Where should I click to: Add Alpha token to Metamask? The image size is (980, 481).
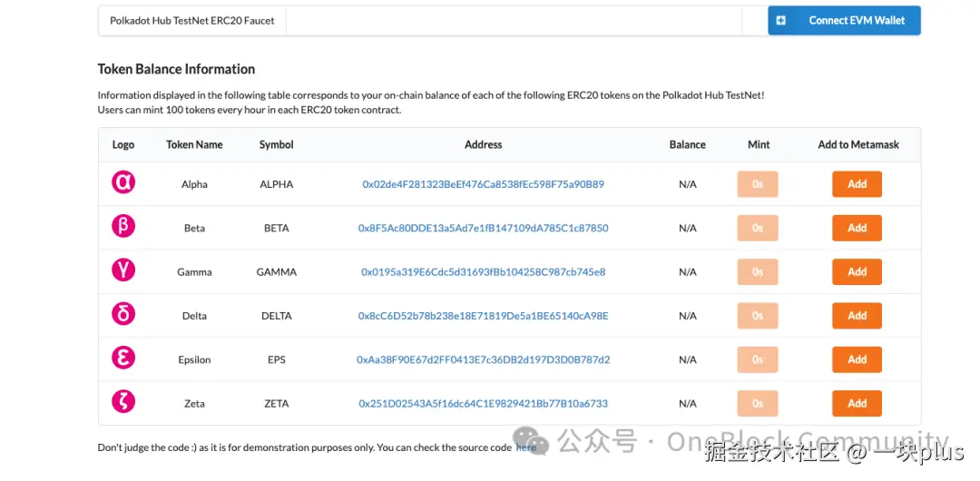coord(857,184)
